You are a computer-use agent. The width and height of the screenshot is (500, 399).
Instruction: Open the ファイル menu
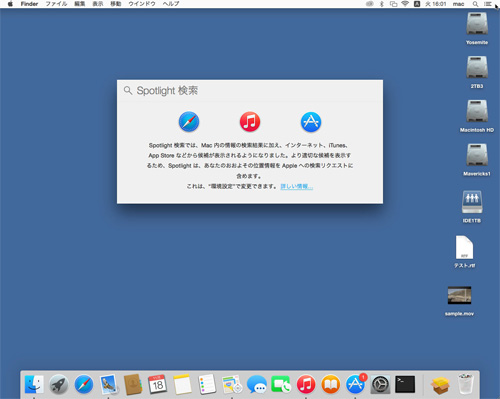56,4
